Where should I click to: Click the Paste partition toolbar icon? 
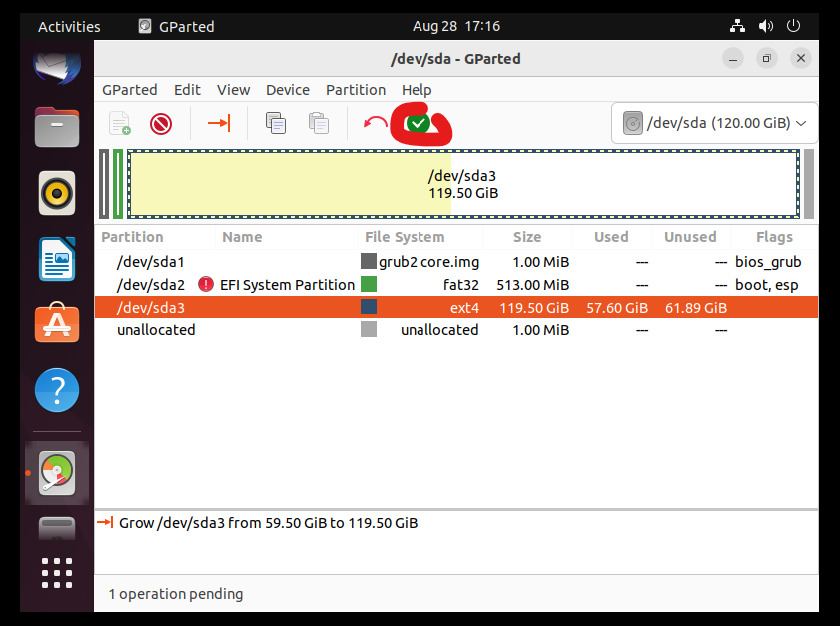point(318,124)
